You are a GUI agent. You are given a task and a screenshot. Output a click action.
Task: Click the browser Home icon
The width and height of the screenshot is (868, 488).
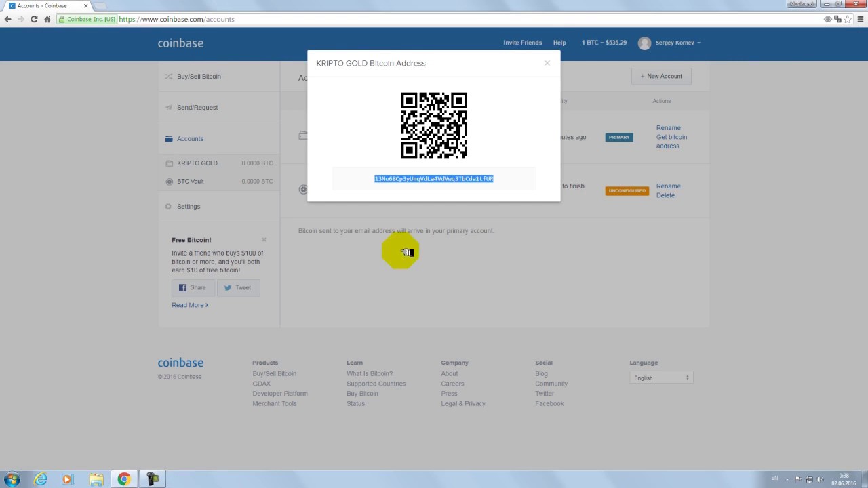pos(47,19)
